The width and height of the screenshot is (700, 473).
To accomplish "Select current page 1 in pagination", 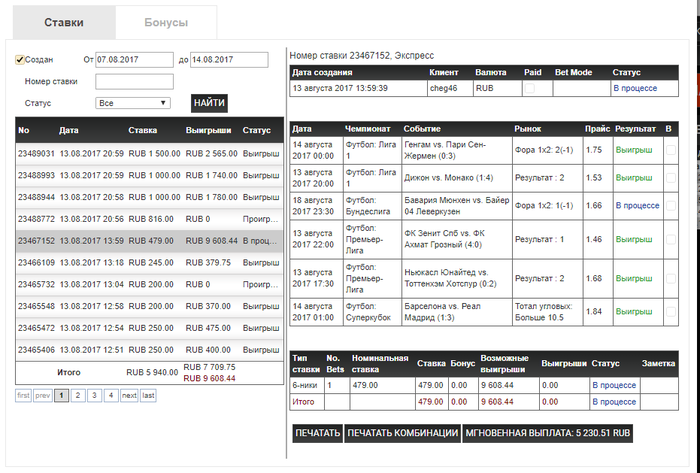I will click(x=62, y=395).
